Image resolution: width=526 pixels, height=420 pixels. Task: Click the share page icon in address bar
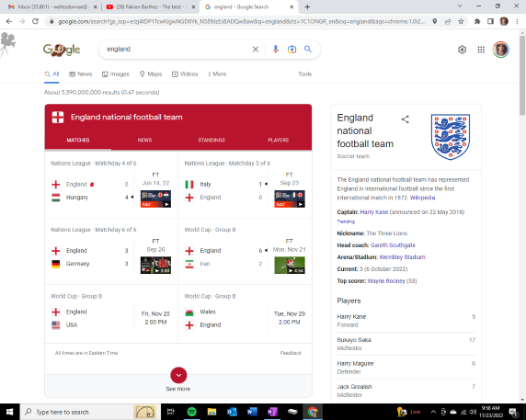click(448, 21)
